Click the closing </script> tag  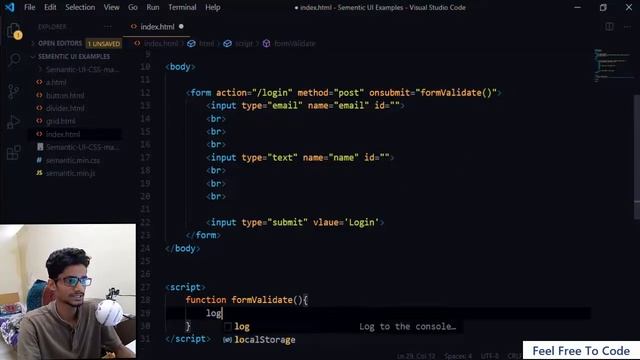(188, 339)
